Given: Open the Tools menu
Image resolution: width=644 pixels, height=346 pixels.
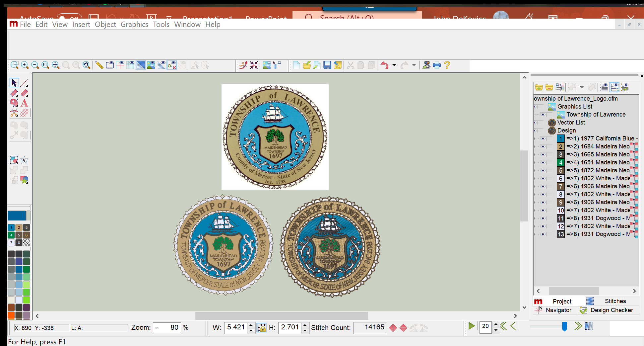Looking at the screenshot, I should coord(161,25).
